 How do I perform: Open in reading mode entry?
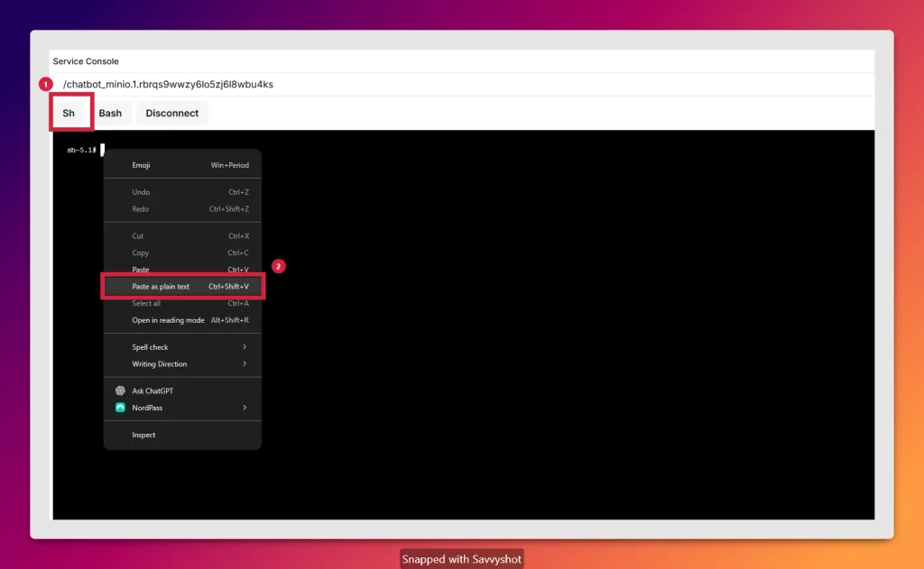coord(182,320)
